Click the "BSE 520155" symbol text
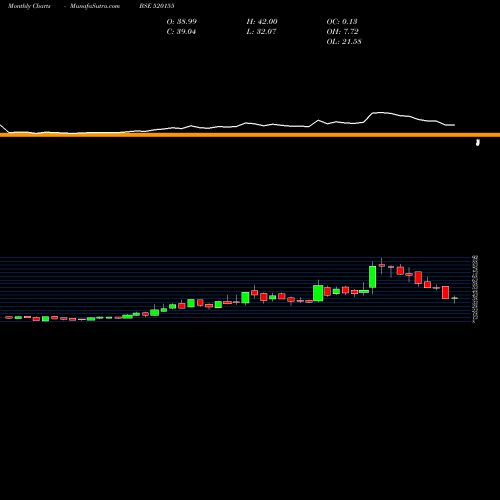The image size is (500, 500). tap(157, 6)
